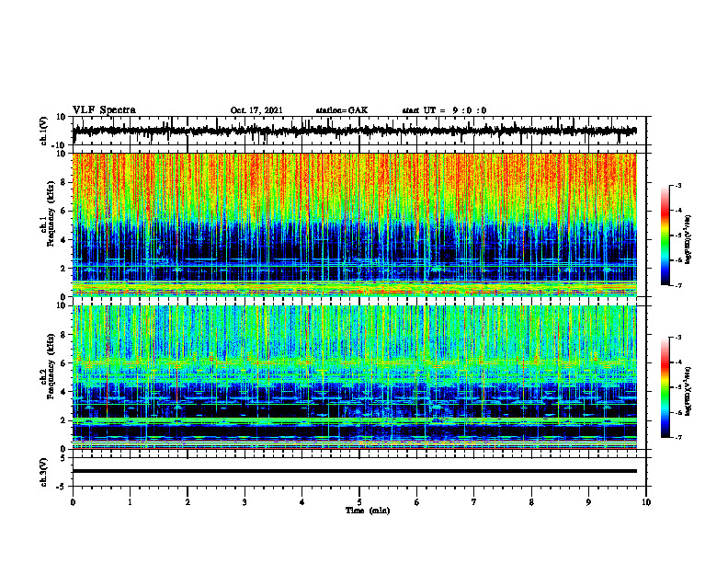Click the "ch.3(V)" axis label

[x=44, y=472]
